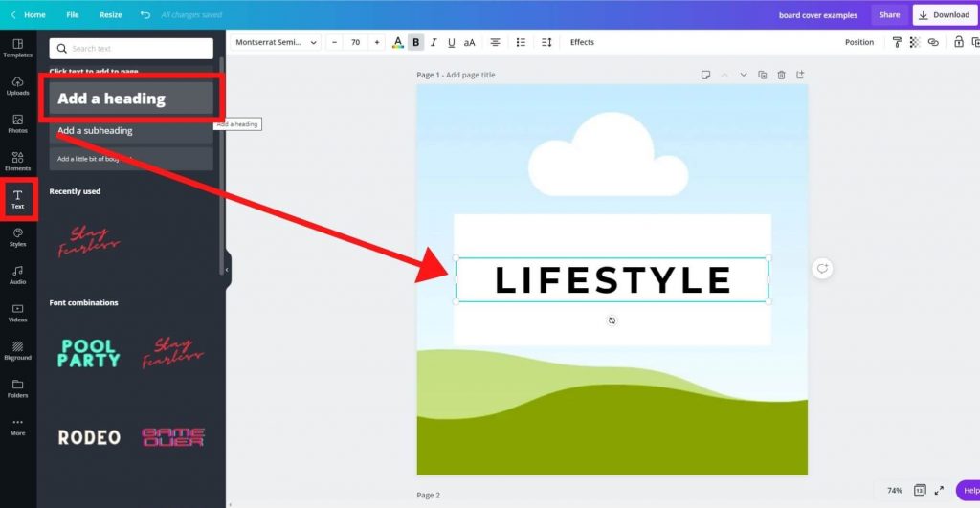Click the Download button
This screenshot has width=980, height=508.
(x=944, y=15)
